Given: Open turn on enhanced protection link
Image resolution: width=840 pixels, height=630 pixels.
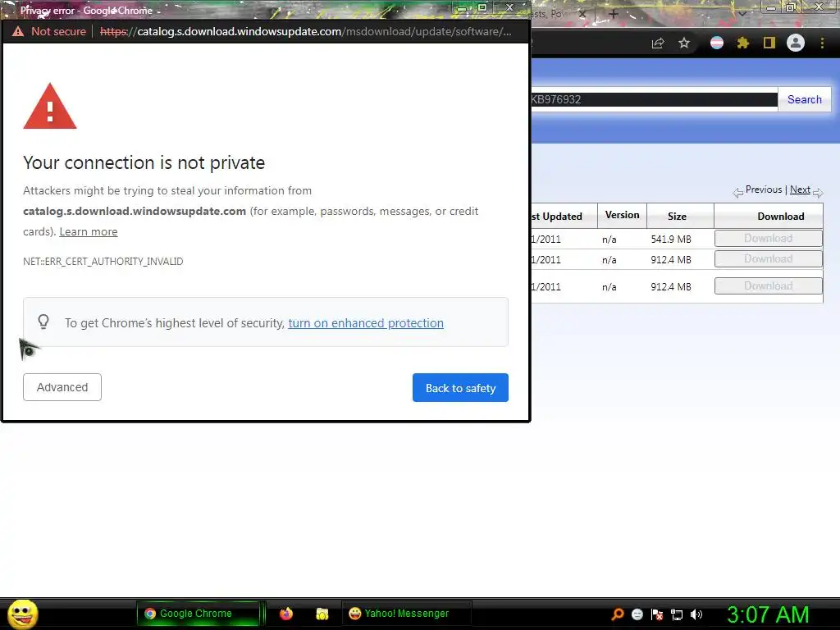Looking at the screenshot, I should pyautogui.click(x=366, y=323).
